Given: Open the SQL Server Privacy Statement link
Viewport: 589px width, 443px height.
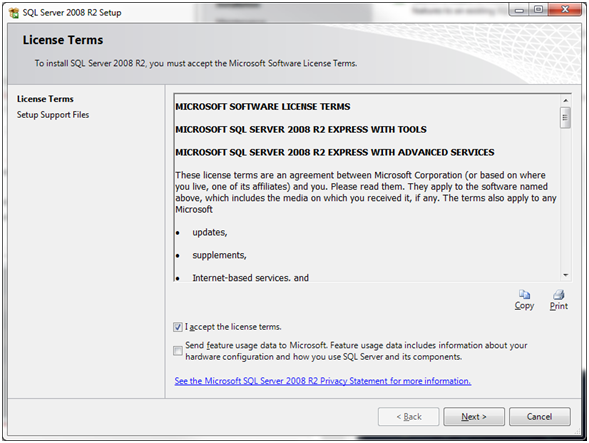Looking at the screenshot, I should pyautogui.click(x=323, y=381).
